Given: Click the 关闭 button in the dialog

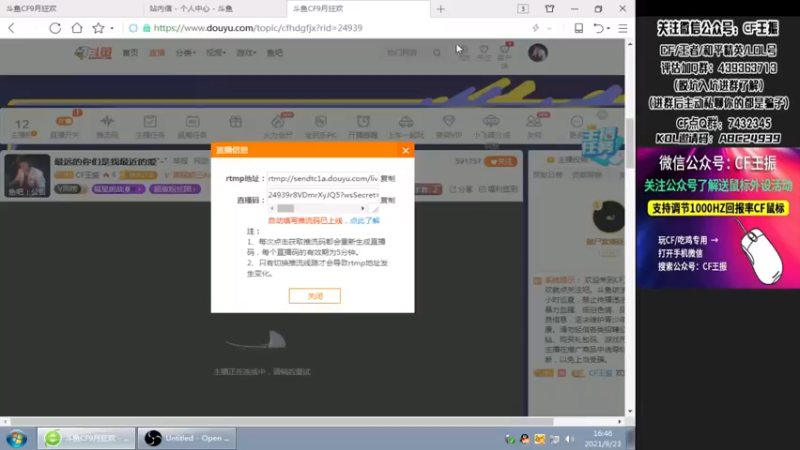Looking at the screenshot, I should (x=315, y=296).
